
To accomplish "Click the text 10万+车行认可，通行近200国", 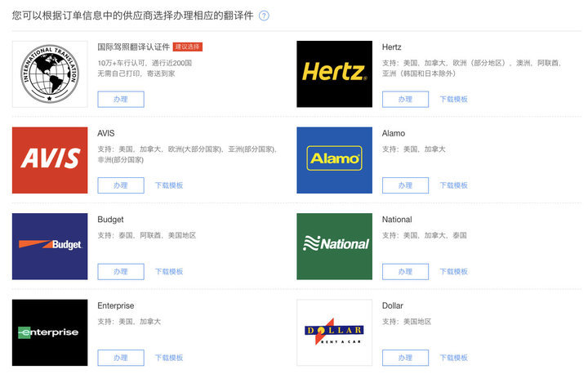I will tap(145, 63).
